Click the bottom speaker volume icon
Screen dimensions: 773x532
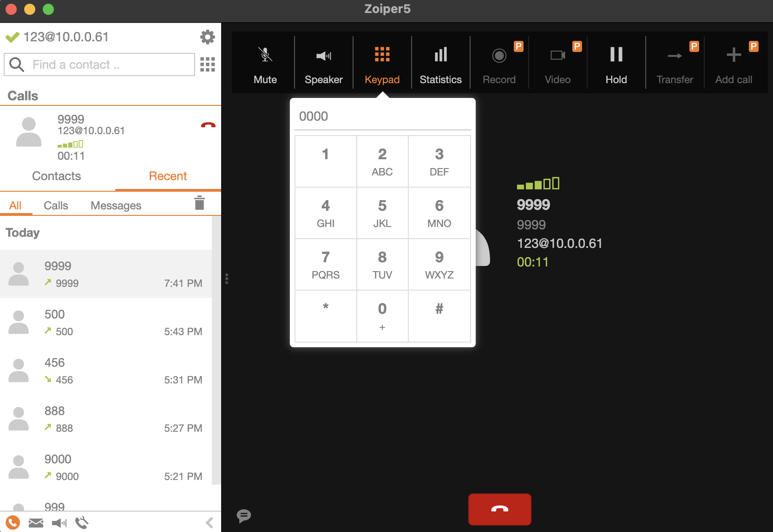point(59,523)
